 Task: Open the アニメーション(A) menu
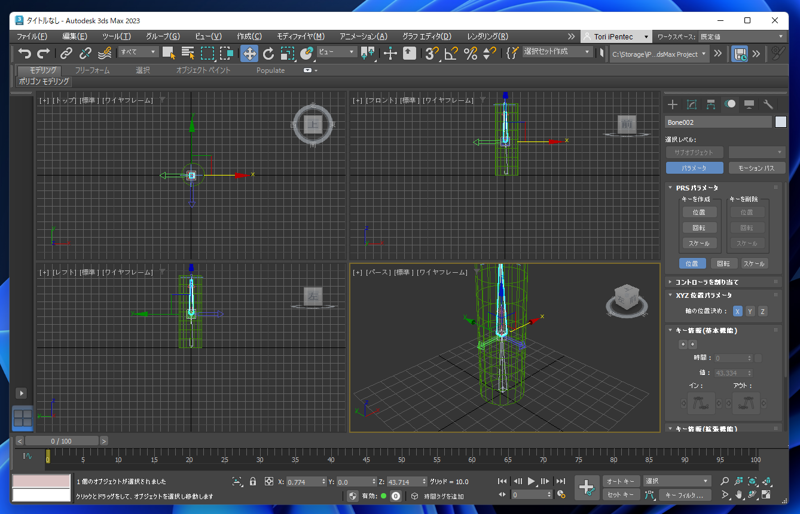tap(363, 37)
